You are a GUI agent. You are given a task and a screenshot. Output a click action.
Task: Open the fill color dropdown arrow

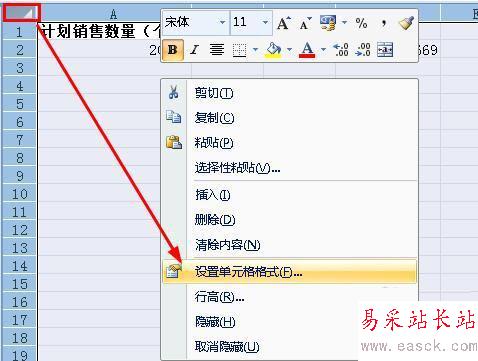click(x=289, y=50)
